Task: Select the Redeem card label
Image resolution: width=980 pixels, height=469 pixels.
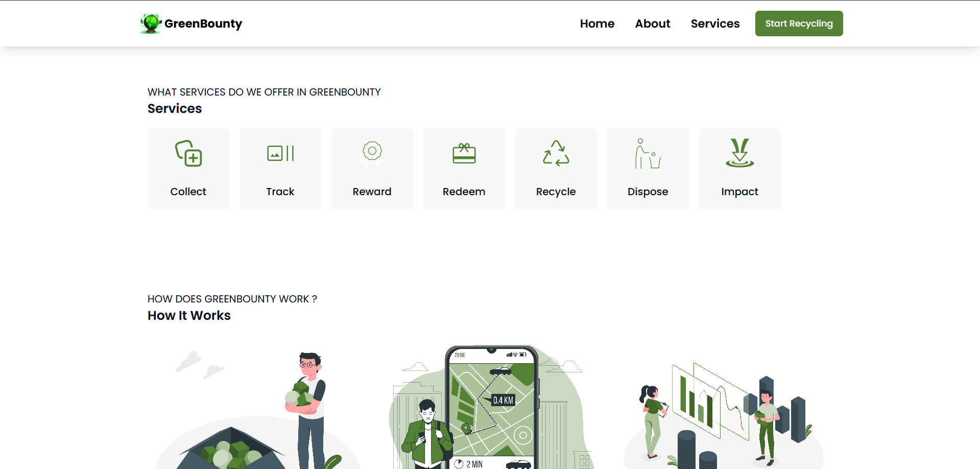Action: tap(464, 192)
